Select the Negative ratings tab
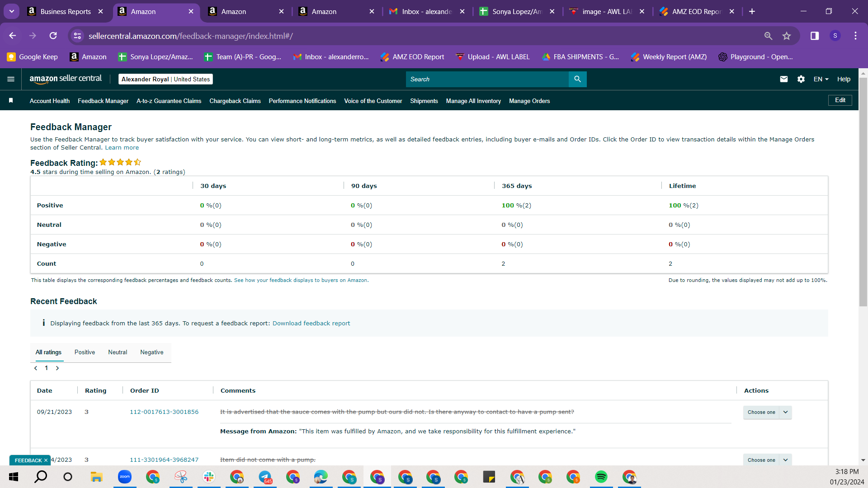The image size is (868, 488). (152, 352)
